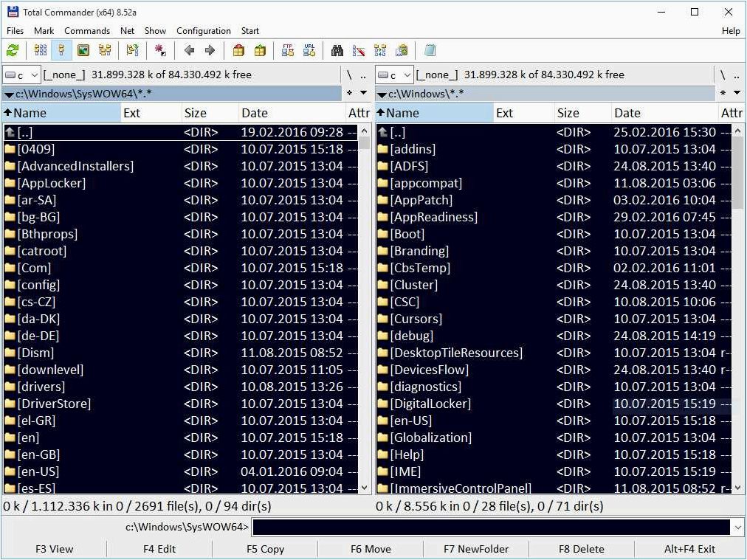
Task: Open the Show menu
Action: [x=155, y=31]
